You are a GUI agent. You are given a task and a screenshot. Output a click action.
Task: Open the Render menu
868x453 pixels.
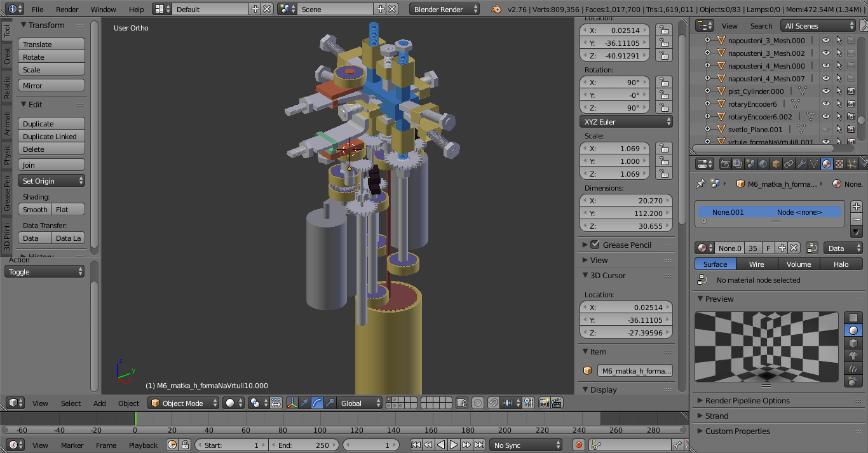(67, 10)
